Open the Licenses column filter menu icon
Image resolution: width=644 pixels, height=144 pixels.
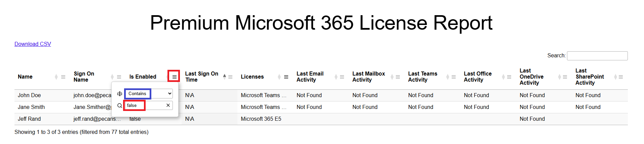tap(286, 77)
